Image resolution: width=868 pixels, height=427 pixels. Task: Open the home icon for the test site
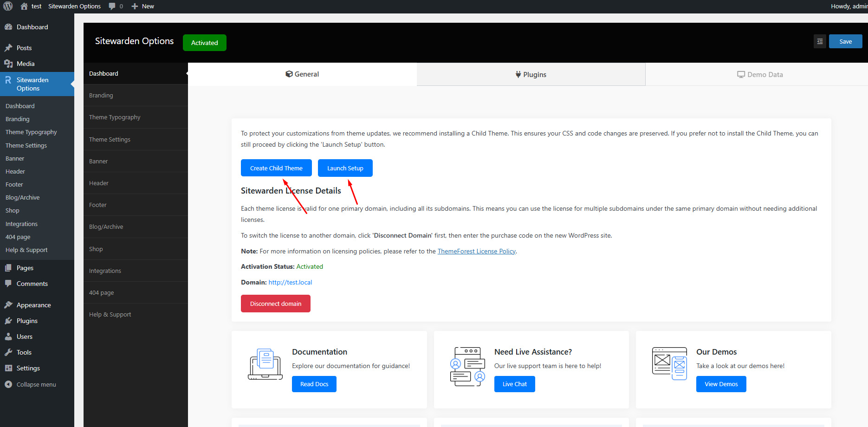pyautogui.click(x=24, y=6)
